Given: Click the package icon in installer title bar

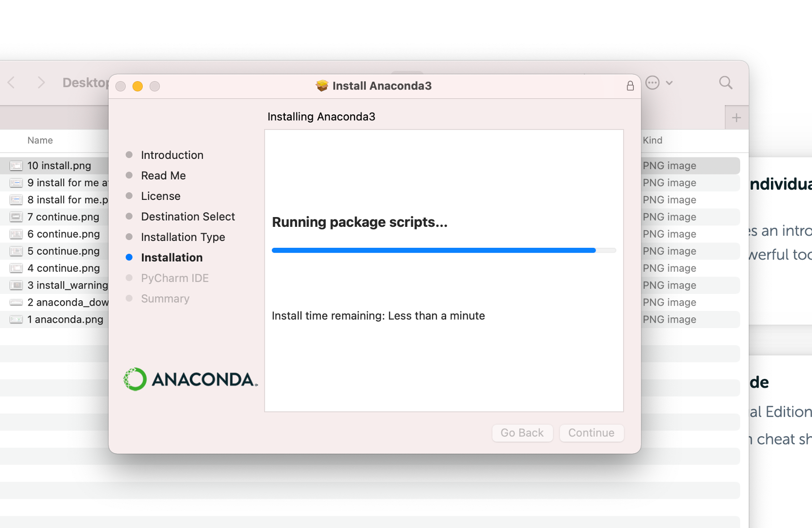Looking at the screenshot, I should (x=321, y=86).
